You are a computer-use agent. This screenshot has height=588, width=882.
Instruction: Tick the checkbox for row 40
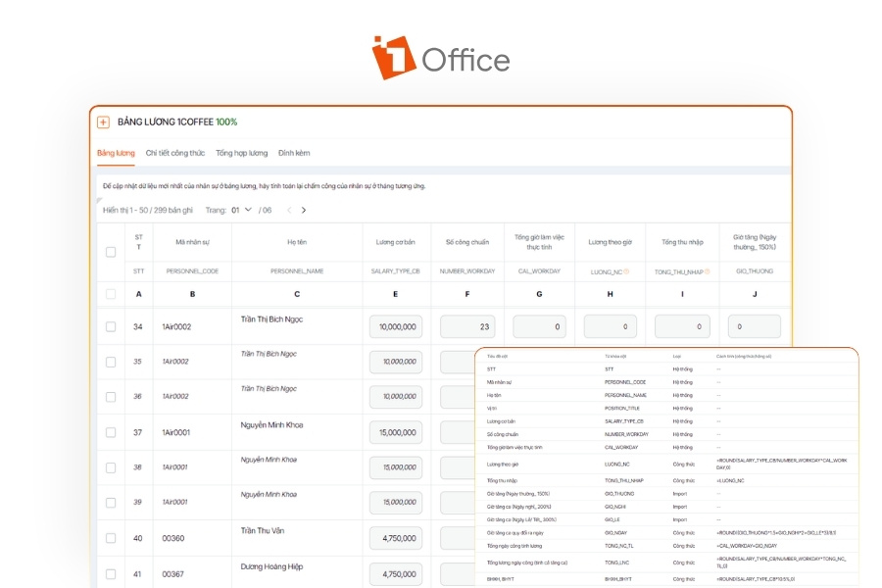click(111, 538)
